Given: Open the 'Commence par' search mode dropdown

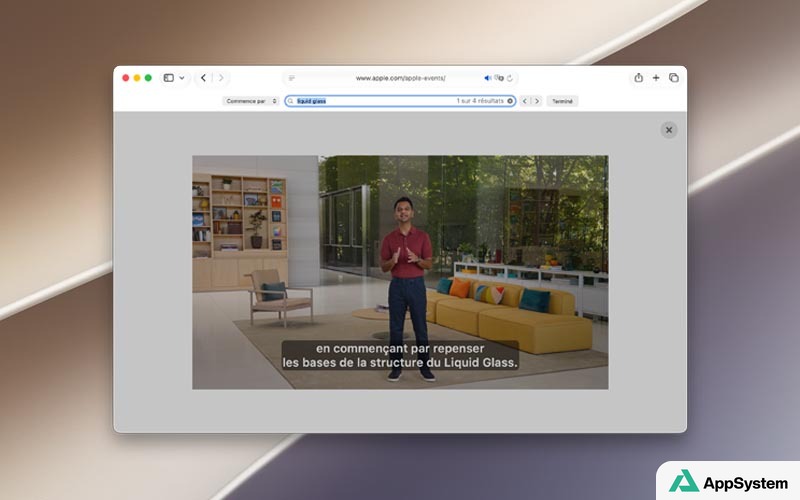Looking at the screenshot, I should [x=251, y=101].
